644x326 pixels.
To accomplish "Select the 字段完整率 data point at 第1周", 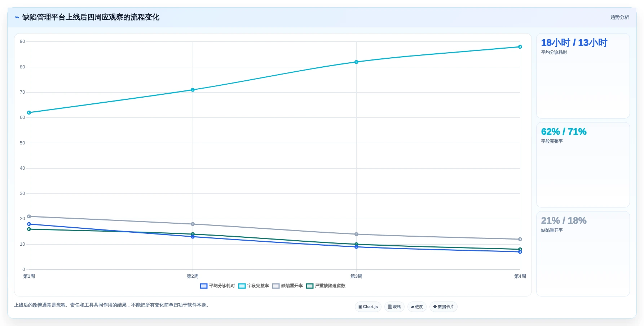I will point(29,113).
